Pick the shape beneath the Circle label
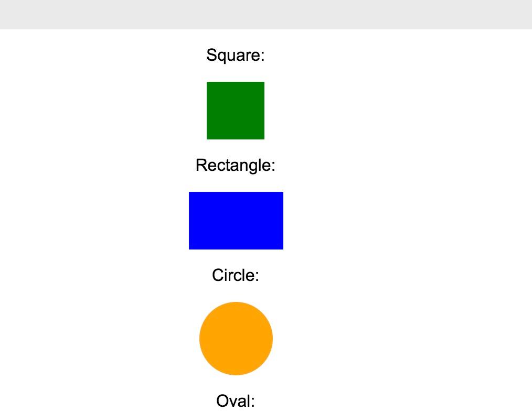532x412 pixels. click(x=236, y=339)
